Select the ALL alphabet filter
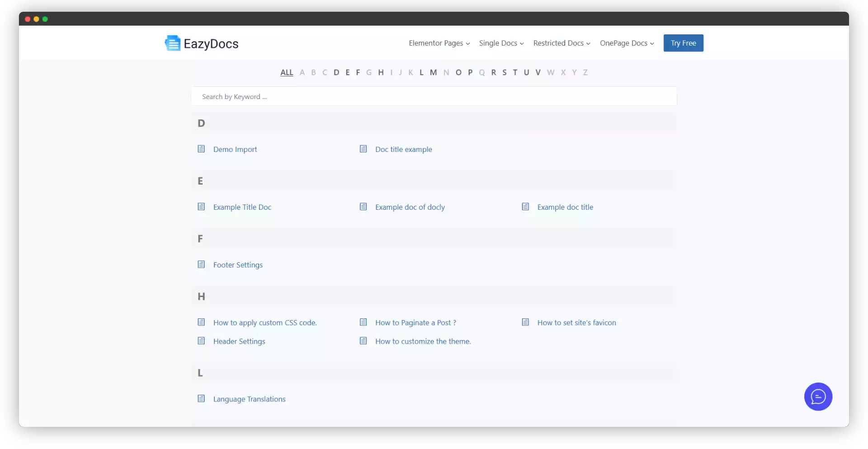 [x=287, y=72]
